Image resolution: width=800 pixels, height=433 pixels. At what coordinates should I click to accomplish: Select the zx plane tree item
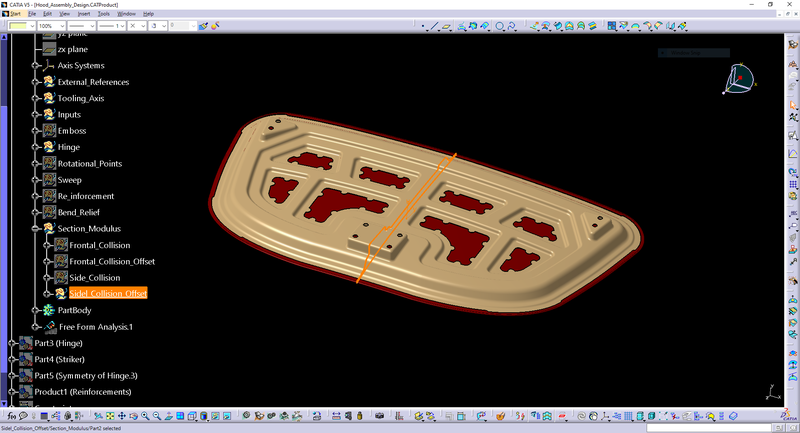[x=72, y=49]
